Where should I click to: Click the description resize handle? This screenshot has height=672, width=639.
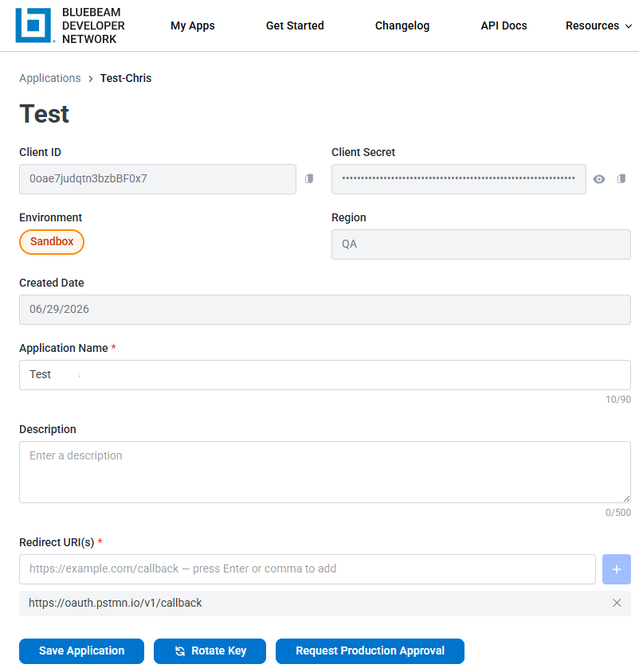626,499
